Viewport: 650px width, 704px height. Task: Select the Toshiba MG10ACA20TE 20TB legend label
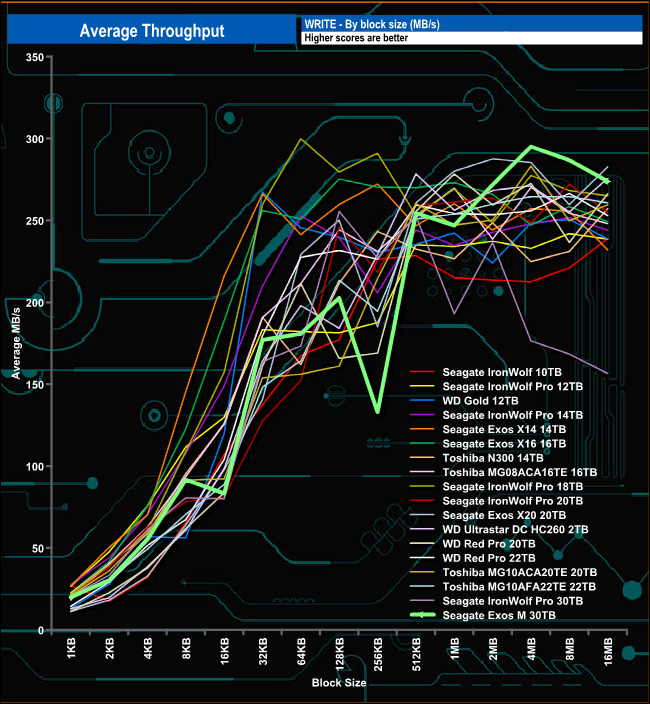pyautogui.click(x=520, y=573)
